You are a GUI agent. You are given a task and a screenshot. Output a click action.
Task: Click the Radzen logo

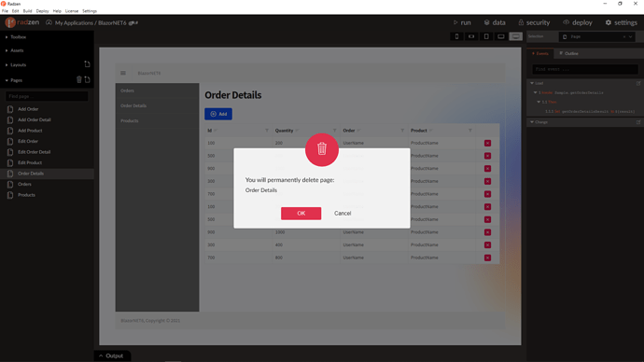22,22
